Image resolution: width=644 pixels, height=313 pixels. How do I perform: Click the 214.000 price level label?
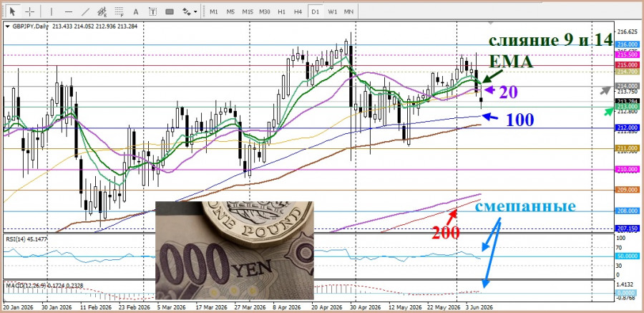[627, 86]
